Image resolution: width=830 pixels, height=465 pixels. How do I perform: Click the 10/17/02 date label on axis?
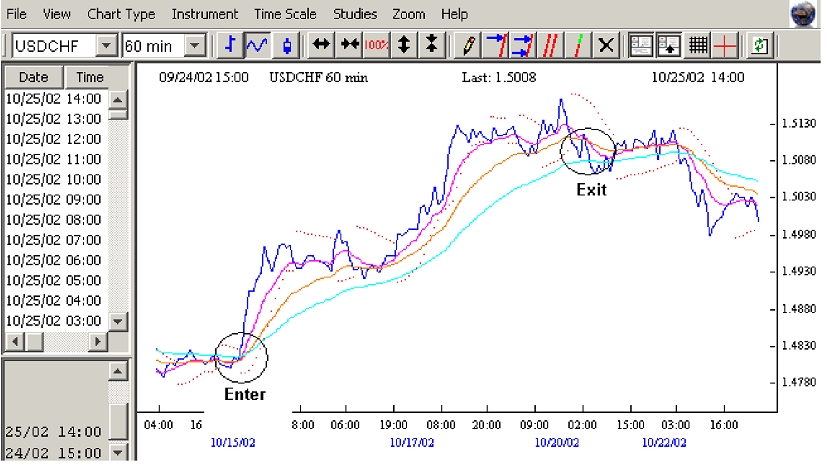412,442
